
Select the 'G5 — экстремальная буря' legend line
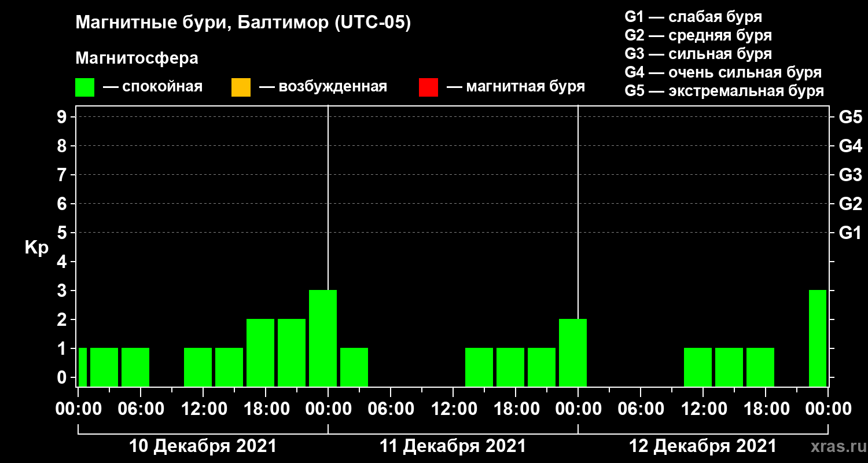(724, 91)
